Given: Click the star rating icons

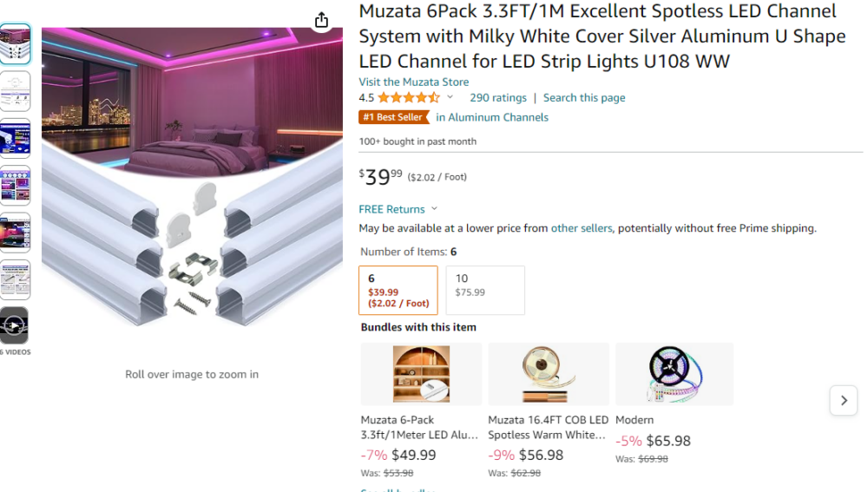Looking at the screenshot, I should [409, 98].
